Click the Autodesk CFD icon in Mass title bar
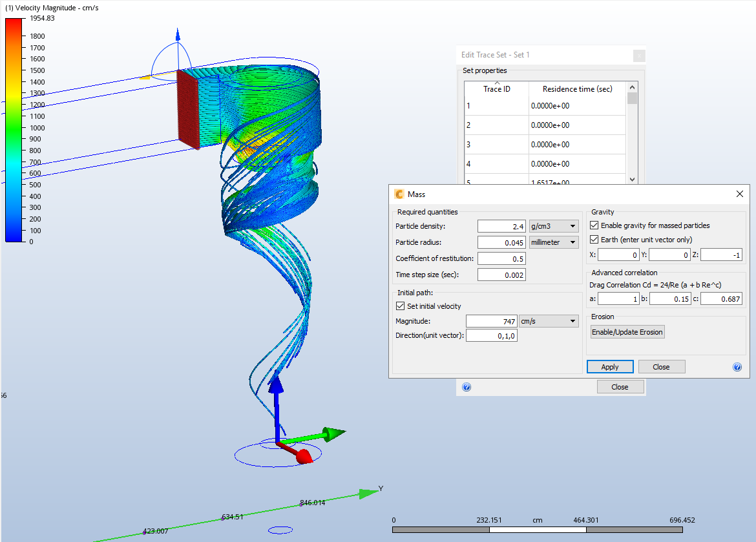The height and width of the screenshot is (542, 756). [399, 194]
